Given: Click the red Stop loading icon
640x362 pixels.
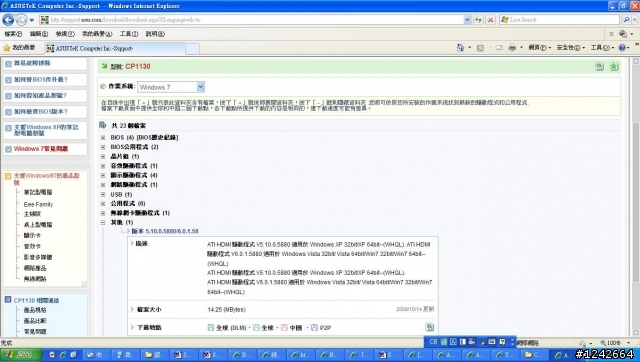Looking at the screenshot, I should coord(491,20).
